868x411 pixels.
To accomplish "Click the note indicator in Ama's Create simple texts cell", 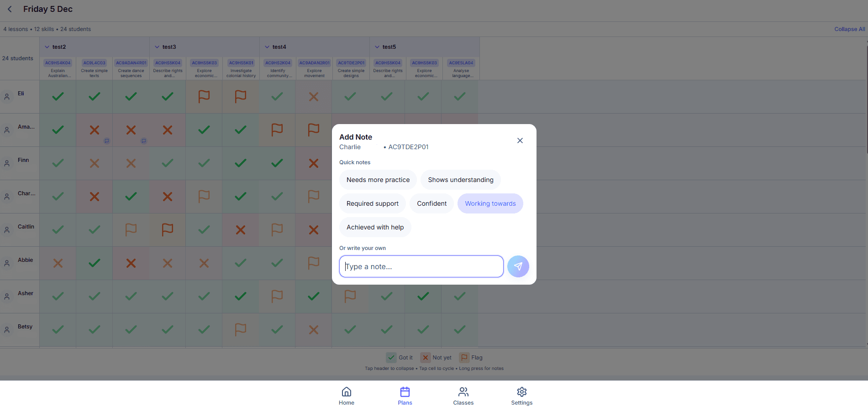I will [x=107, y=141].
